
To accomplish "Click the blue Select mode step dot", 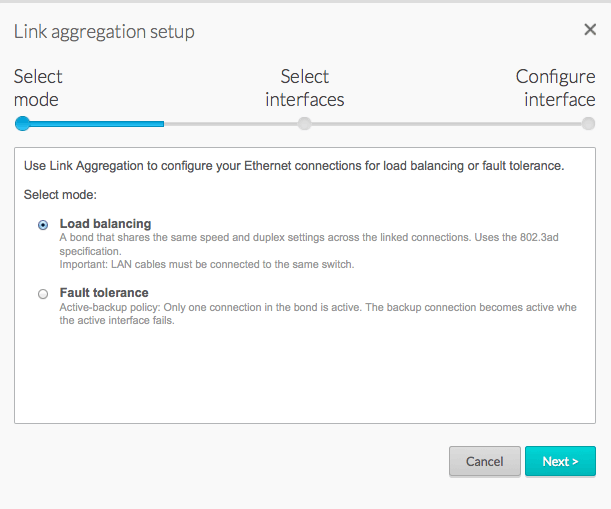I will (x=22, y=124).
